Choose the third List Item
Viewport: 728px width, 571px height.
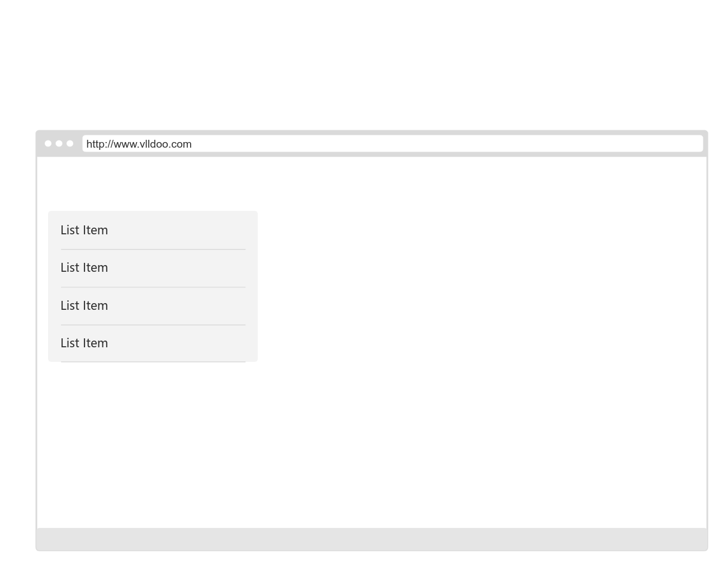[84, 306]
